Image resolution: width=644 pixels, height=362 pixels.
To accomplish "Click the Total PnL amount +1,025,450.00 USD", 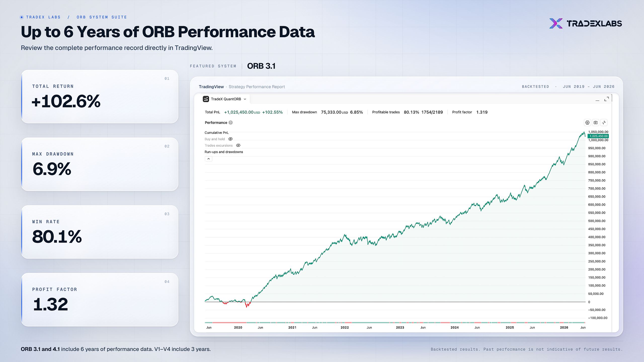I will pyautogui.click(x=242, y=112).
